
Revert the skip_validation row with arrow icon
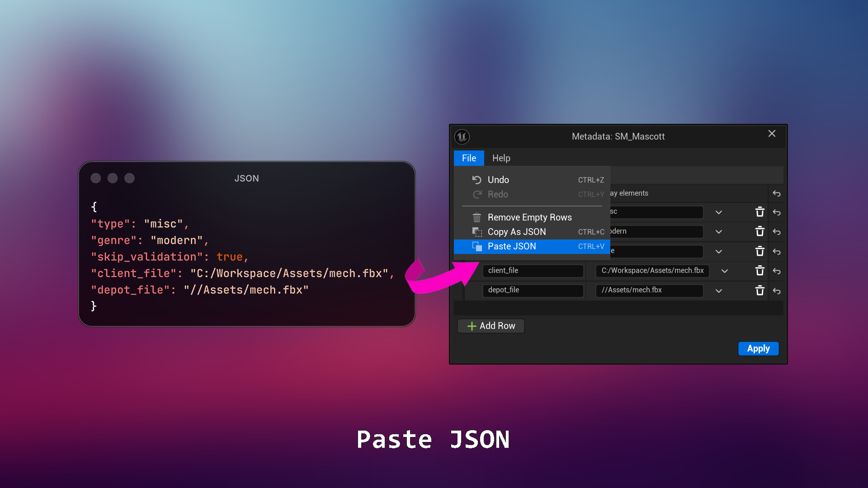(777, 251)
